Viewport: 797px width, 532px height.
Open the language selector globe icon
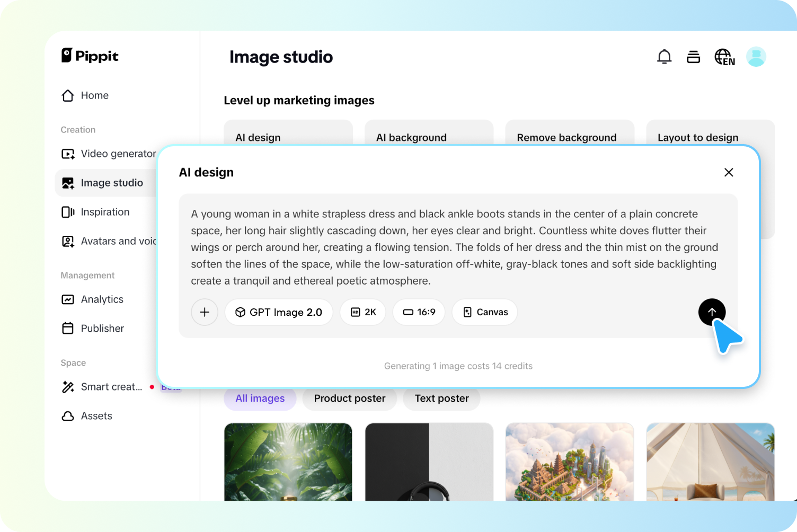(724, 56)
